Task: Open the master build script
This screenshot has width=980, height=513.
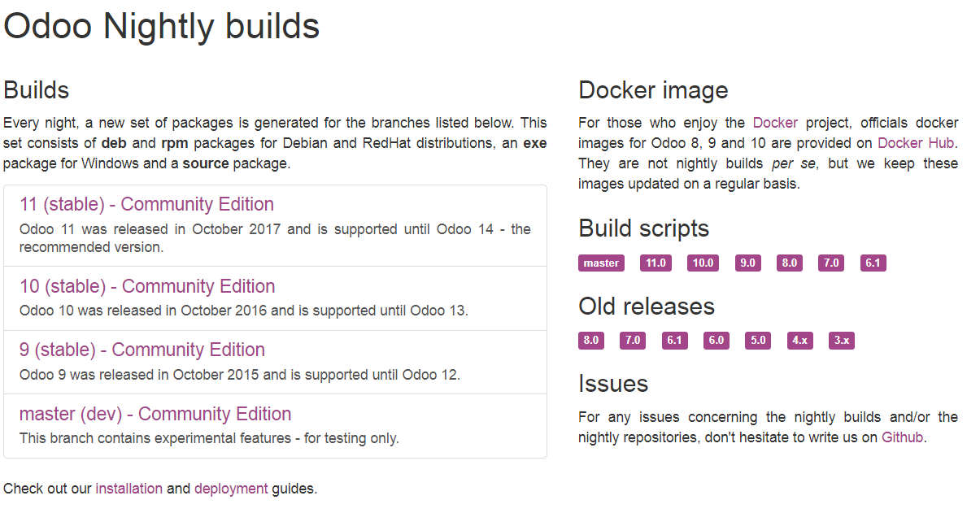Action: point(601,263)
